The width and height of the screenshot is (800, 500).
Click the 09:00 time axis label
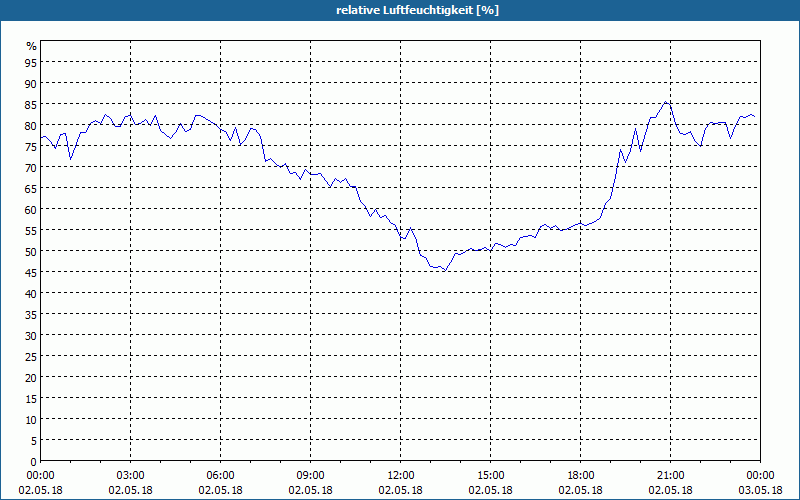311,476
